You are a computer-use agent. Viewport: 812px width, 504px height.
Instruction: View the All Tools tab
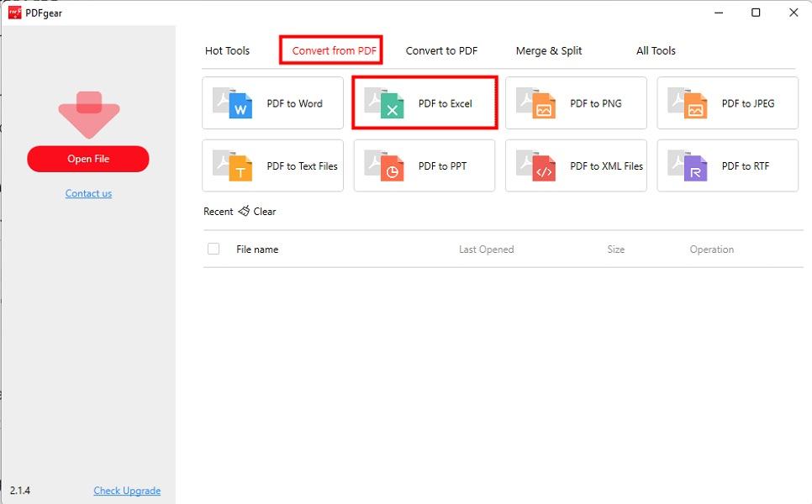[656, 50]
